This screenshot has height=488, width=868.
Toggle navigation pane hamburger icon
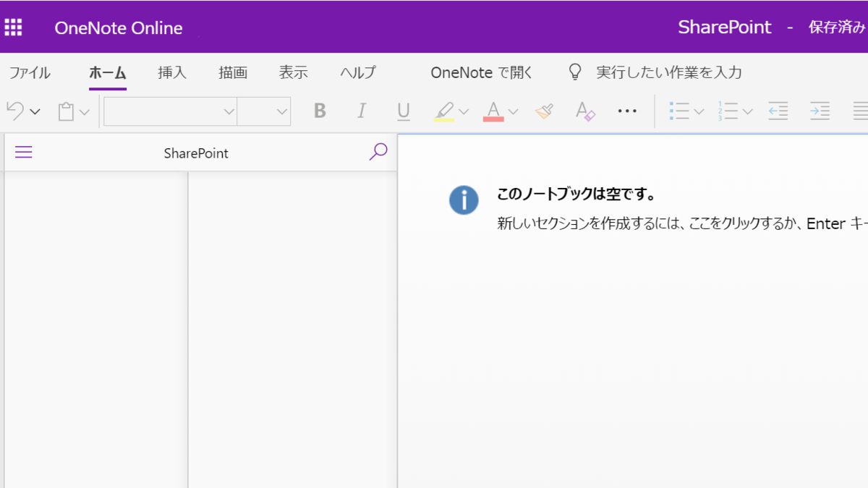click(24, 152)
